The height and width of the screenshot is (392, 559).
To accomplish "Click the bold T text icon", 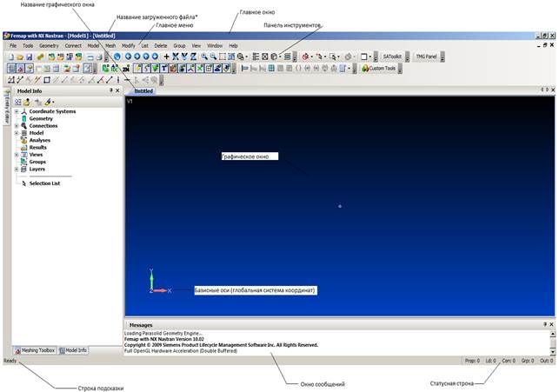I will coord(163,68).
